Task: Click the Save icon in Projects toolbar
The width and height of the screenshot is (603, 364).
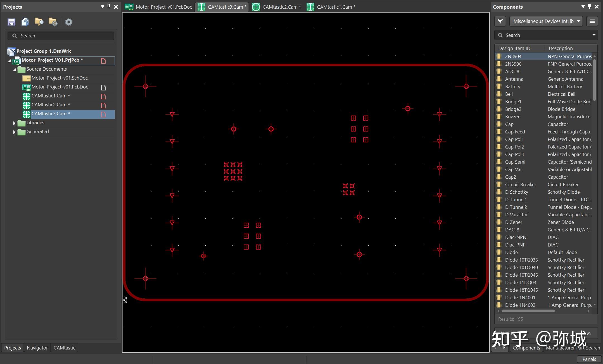Action: [11, 22]
